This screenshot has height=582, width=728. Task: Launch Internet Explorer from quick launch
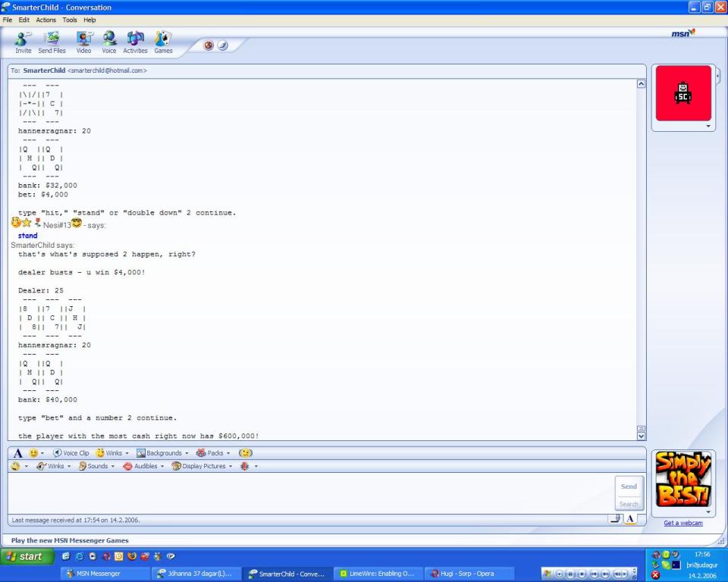pos(79,556)
